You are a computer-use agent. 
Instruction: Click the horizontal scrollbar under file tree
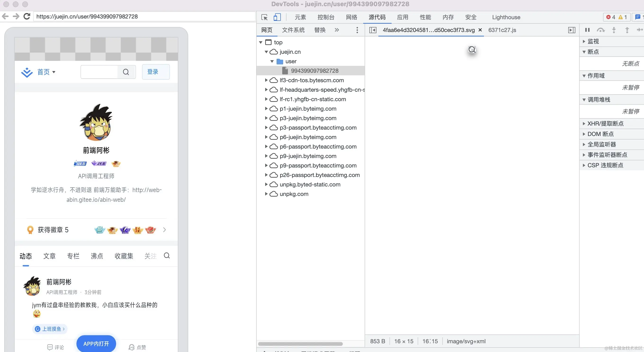click(300, 344)
